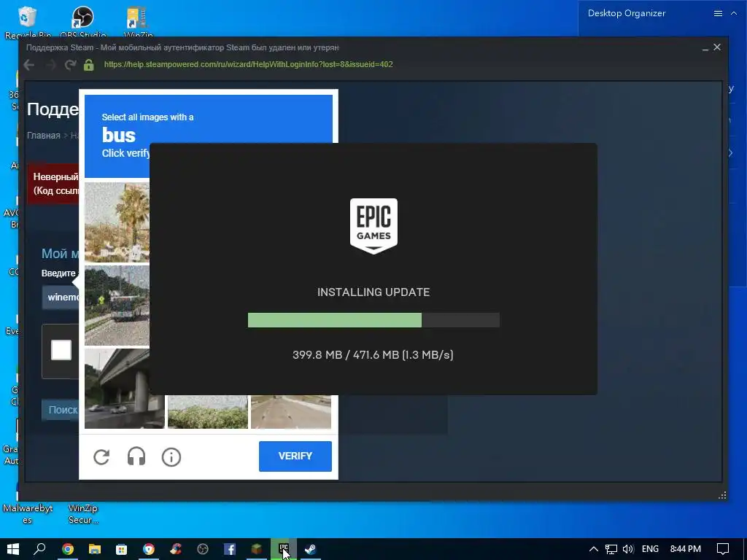The image size is (747, 560).
Task: Click 399.8 MB / 471.6 MB status
Action: pyautogui.click(x=373, y=355)
